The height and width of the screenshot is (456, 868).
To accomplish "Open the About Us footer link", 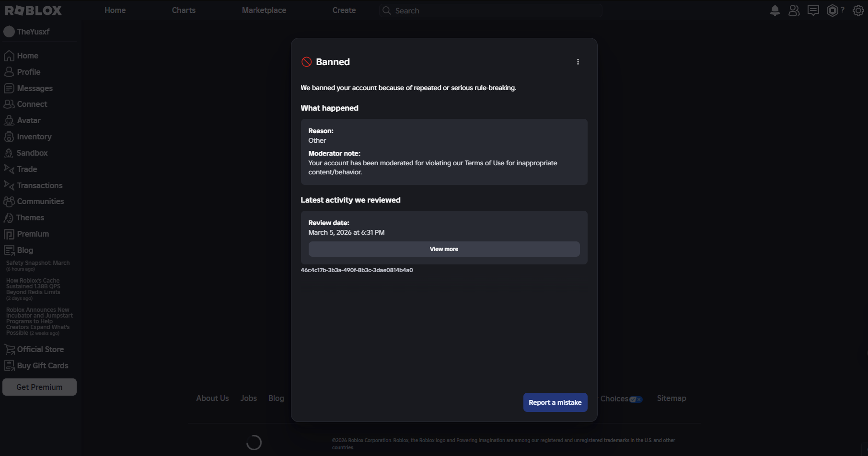I will tap(212, 398).
